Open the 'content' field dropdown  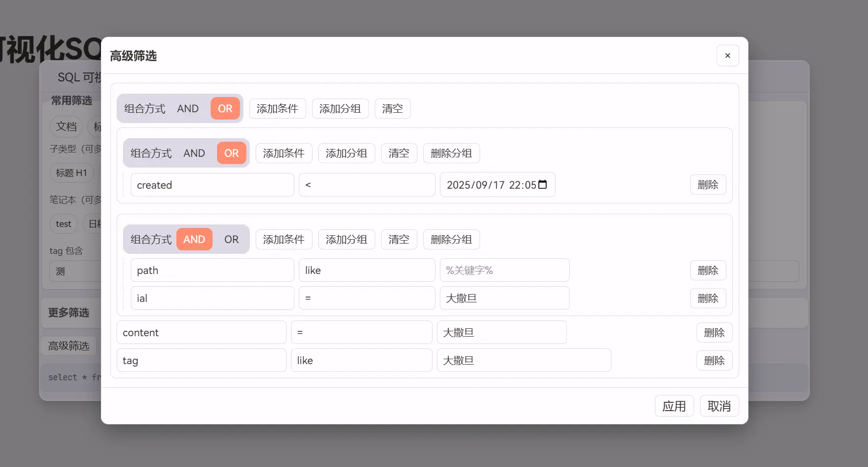(x=201, y=333)
